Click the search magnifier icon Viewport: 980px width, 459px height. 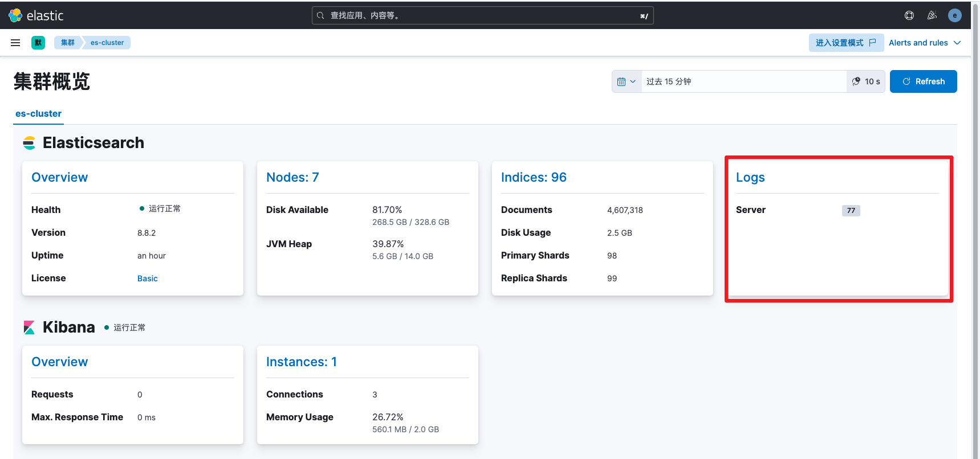click(x=320, y=15)
